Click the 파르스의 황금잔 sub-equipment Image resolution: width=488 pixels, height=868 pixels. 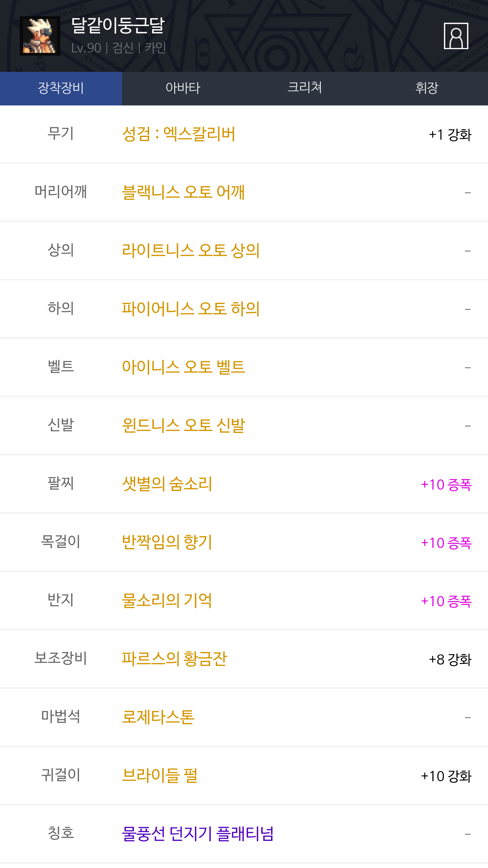coord(174,659)
